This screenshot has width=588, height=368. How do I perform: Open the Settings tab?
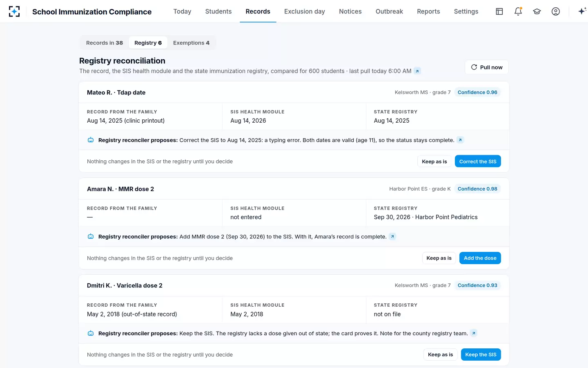coord(466,11)
